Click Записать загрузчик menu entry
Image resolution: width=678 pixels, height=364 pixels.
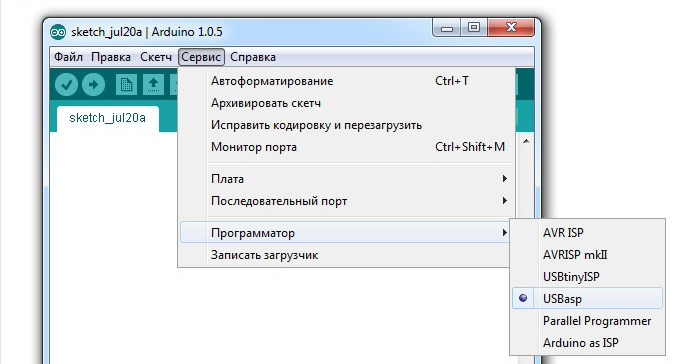346,255
